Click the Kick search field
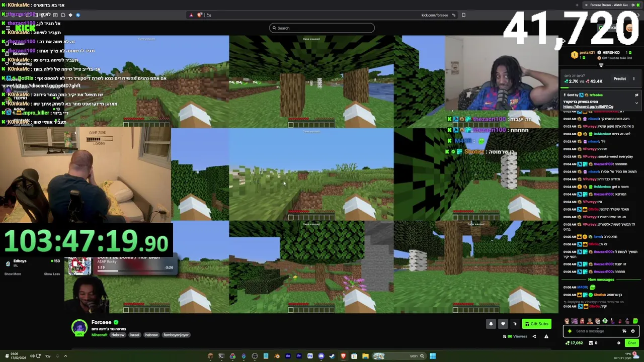This screenshot has width=644, height=362. (322, 28)
